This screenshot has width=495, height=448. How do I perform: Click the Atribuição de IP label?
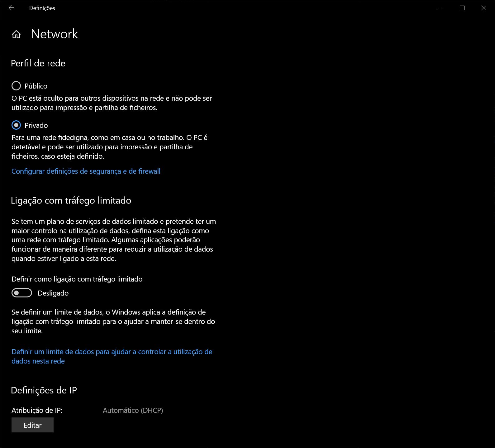[37, 410]
